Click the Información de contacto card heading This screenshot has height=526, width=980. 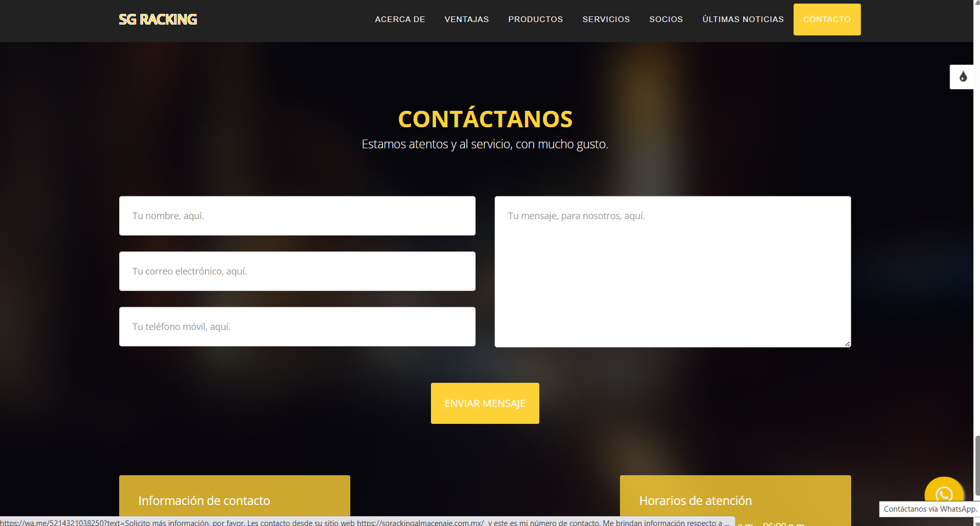[x=204, y=500]
